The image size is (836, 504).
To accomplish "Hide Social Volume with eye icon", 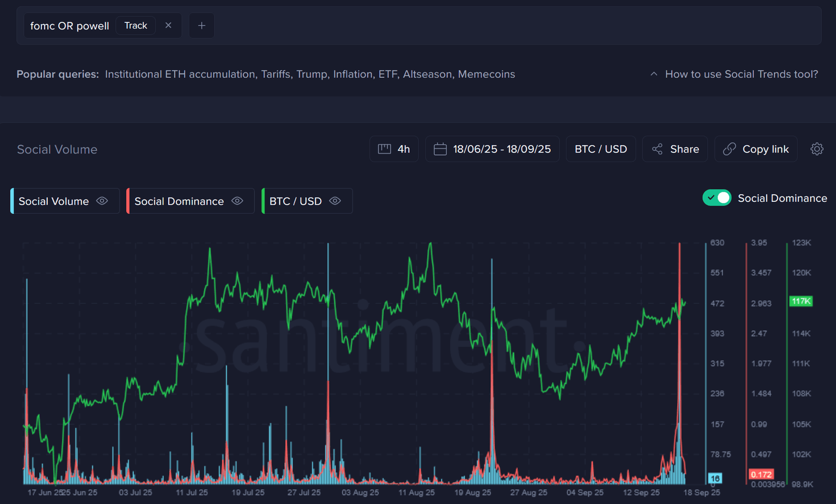I will [x=102, y=201].
